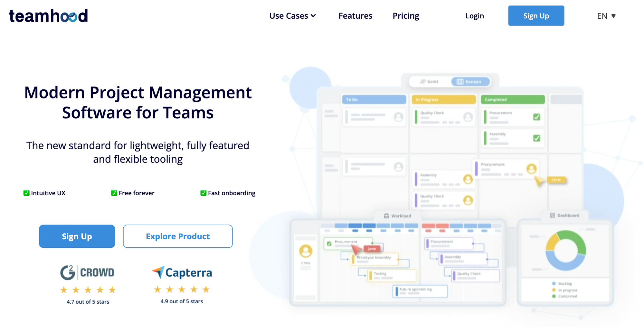644x331 pixels.
Task: Click the green check beside Fast onboarding
Action: coord(203,193)
